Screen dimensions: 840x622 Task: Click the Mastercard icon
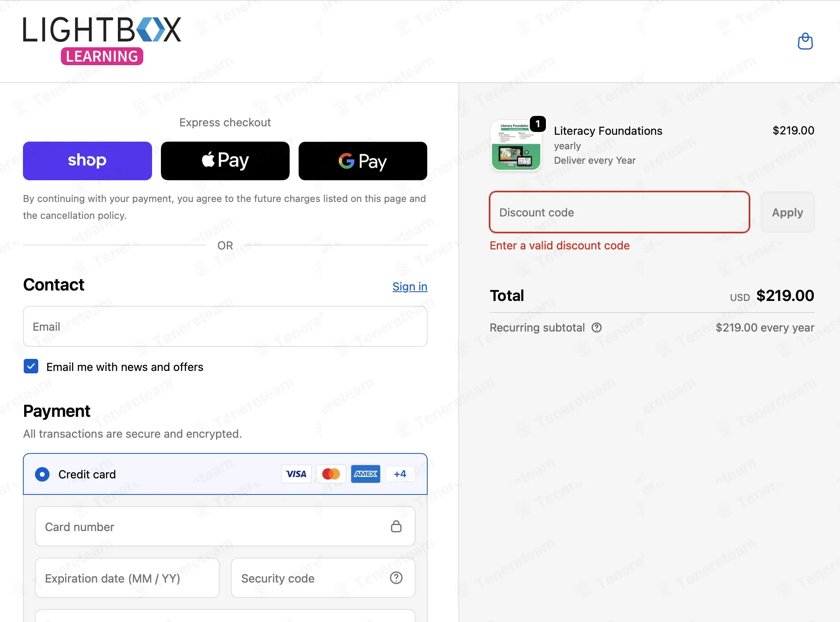pyautogui.click(x=331, y=474)
